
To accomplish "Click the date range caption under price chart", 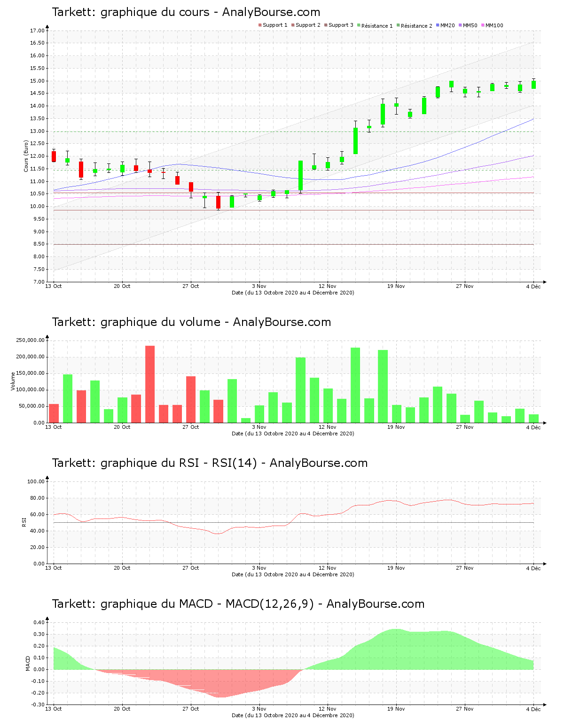I will [293, 293].
